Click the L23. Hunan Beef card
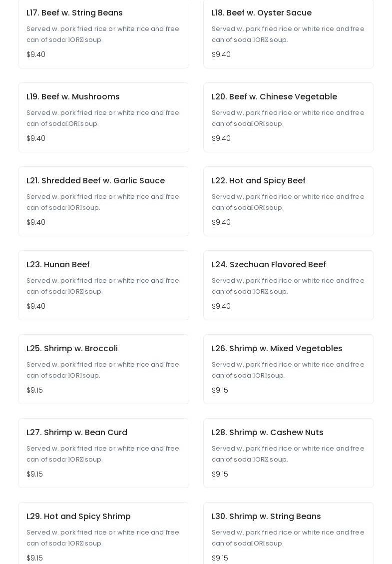 click(103, 285)
